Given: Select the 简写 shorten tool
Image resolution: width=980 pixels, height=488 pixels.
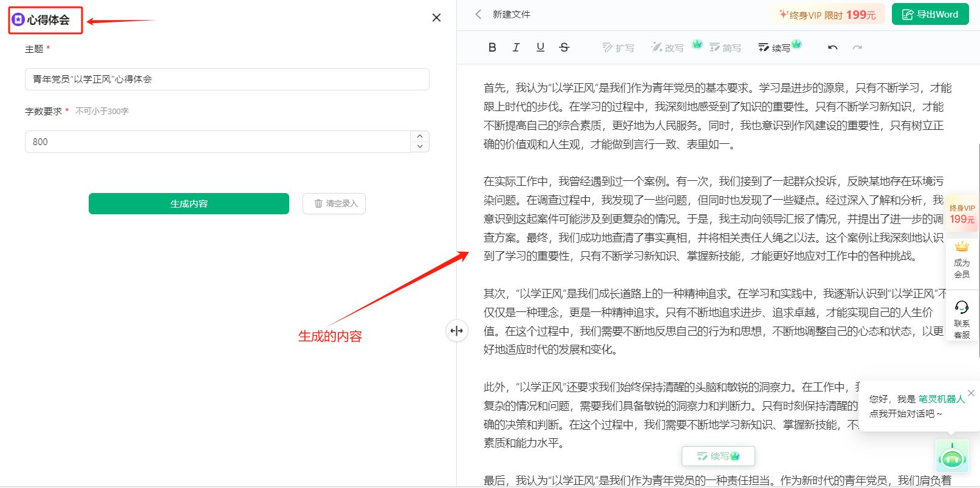Looking at the screenshot, I should pyautogui.click(x=725, y=47).
